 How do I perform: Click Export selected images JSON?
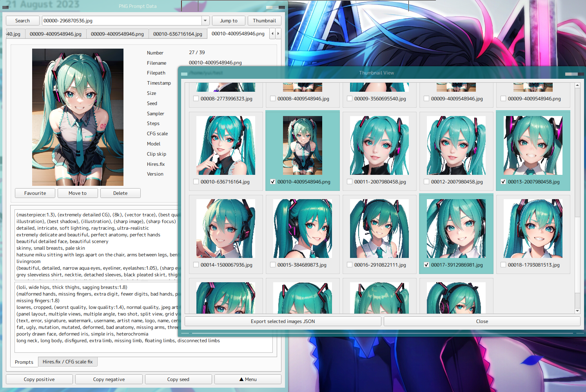click(283, 321)
